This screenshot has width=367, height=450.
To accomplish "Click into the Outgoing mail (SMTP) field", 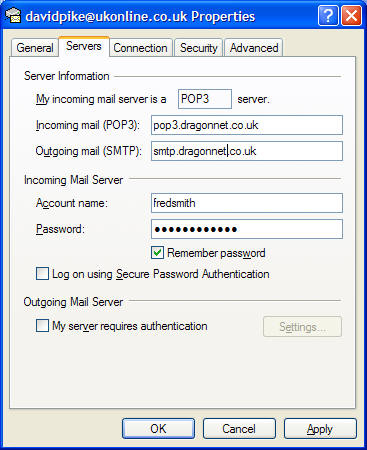I will click(x=247, y=151).
